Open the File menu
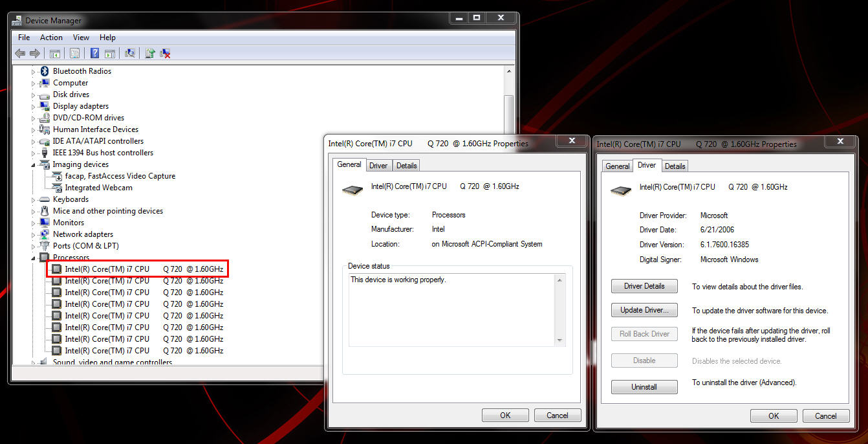868x444 pixels. tap(24, 38)
